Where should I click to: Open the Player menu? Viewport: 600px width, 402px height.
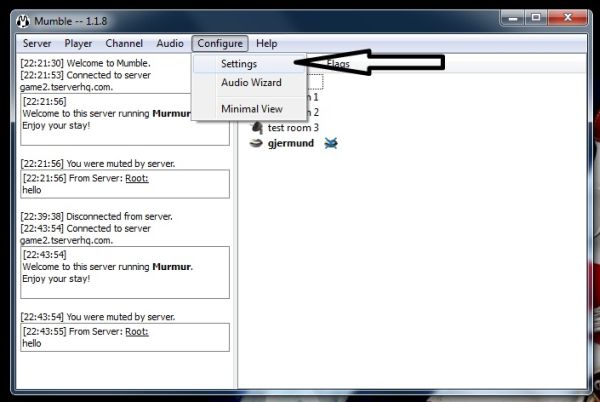(78, 44)
